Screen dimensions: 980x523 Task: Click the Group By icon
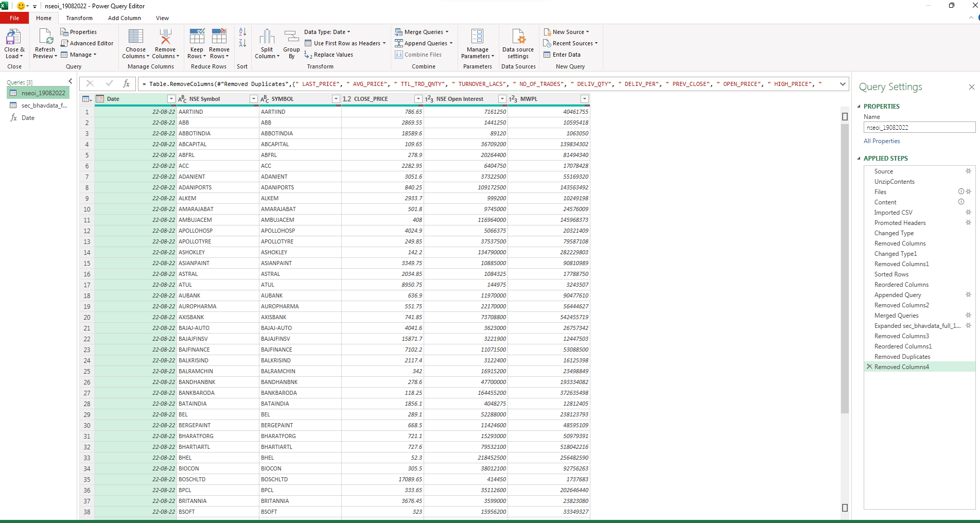click(291, 37)
